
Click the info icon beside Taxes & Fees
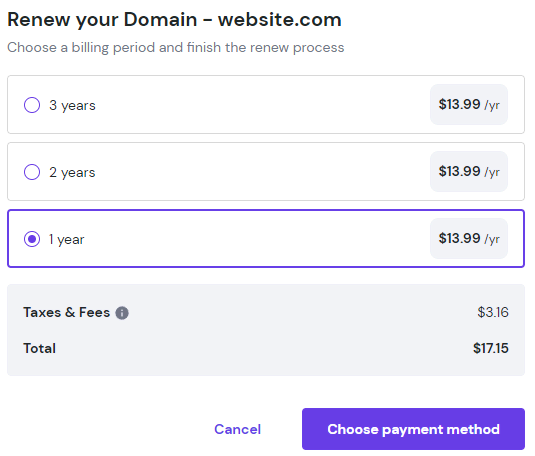click(122, 313)
